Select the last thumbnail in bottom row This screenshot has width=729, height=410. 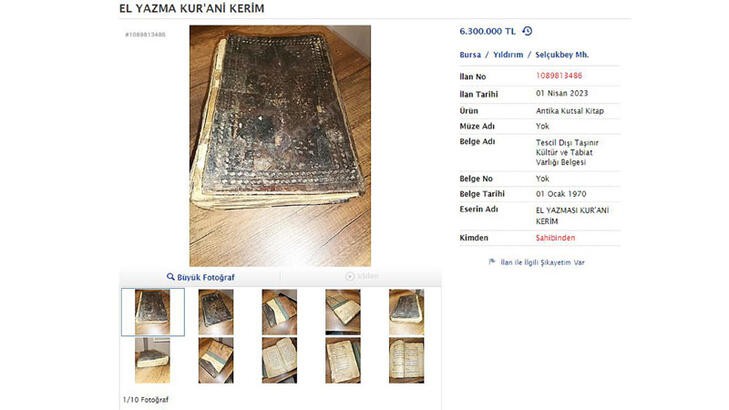[406, 360]
